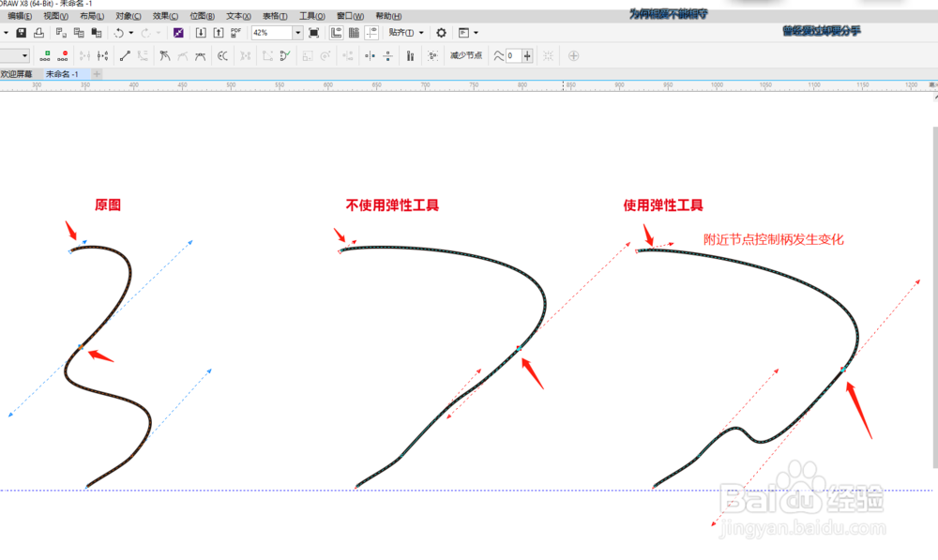Click the Convert to line icon
Image resolution: width=938 pixels, height=560 pixels.
click(125, 55)
